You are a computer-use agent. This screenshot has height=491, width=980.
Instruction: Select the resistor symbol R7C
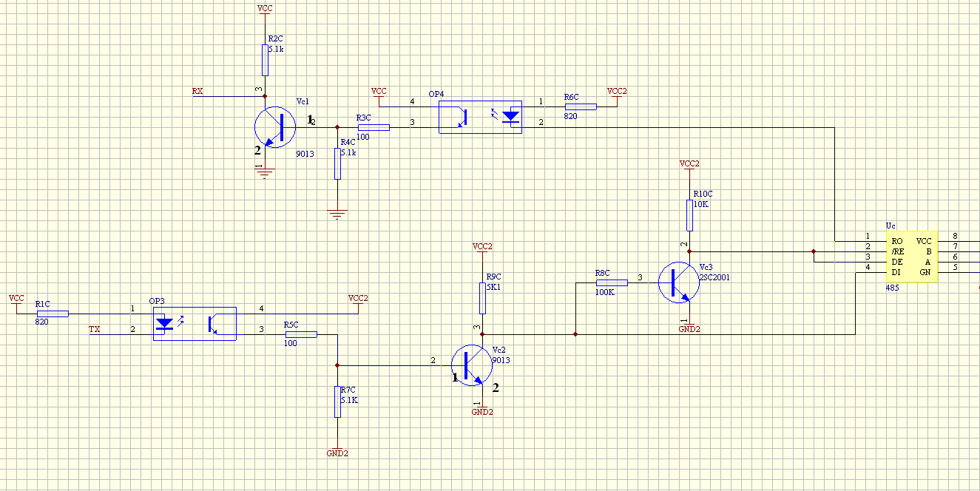[x=337, y=402]
